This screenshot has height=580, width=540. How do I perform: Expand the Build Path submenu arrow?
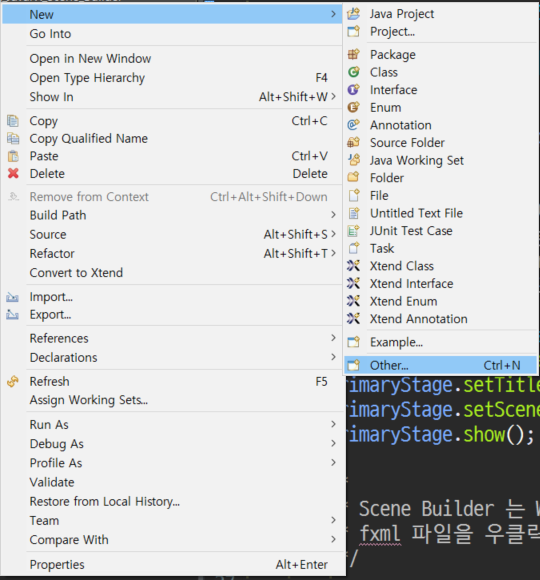[333, 215]
